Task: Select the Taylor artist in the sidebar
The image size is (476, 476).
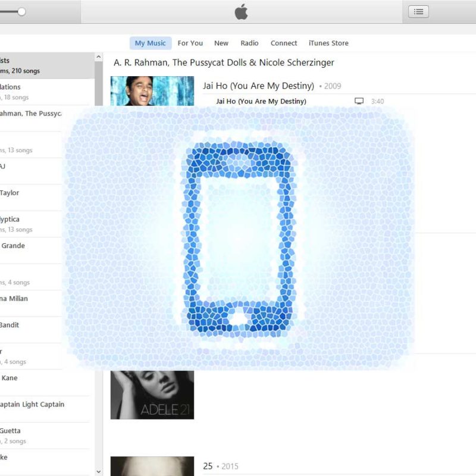Action: tap(30, 198)
